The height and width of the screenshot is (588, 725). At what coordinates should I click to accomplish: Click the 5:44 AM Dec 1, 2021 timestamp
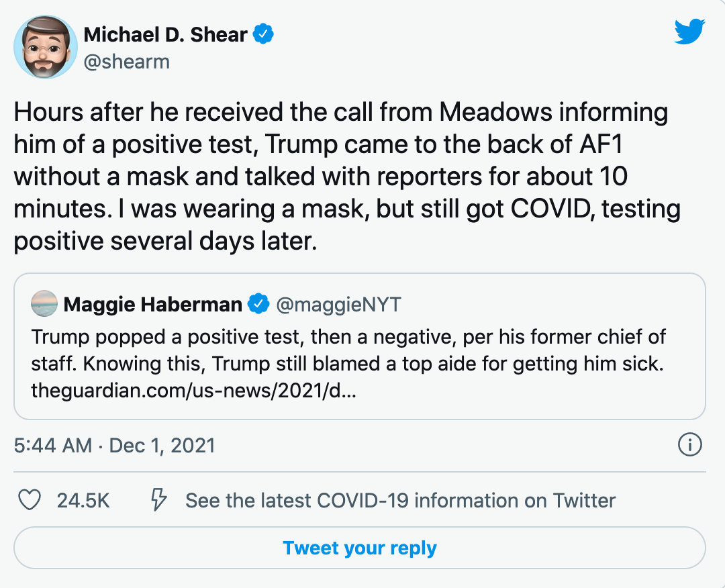[115, 445]
